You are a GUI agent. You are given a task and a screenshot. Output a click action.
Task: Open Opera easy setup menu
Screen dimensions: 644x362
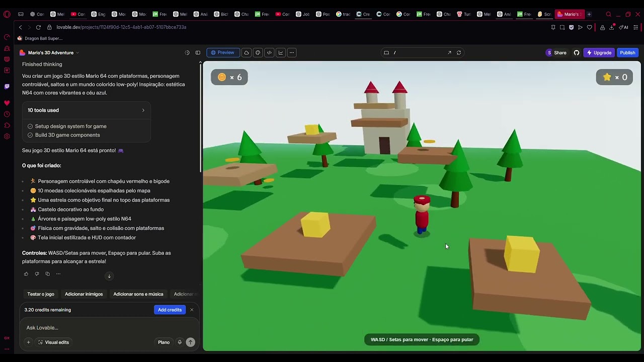click(636, 27)
